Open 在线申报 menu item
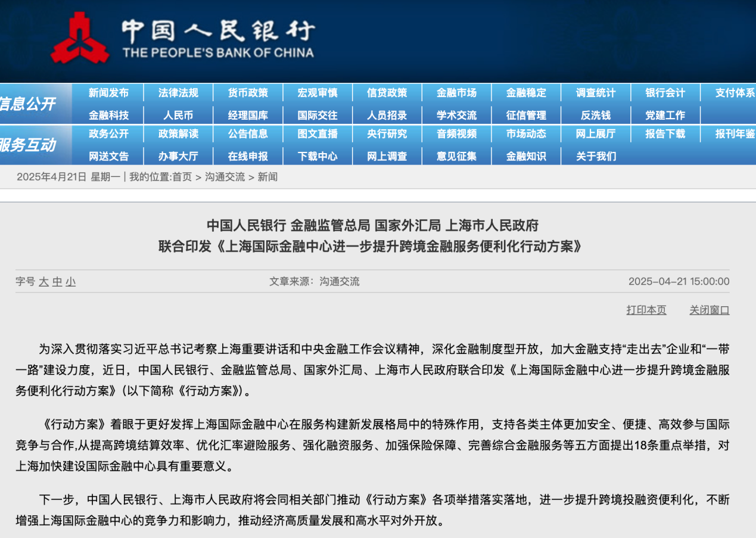 pos(248,156)
